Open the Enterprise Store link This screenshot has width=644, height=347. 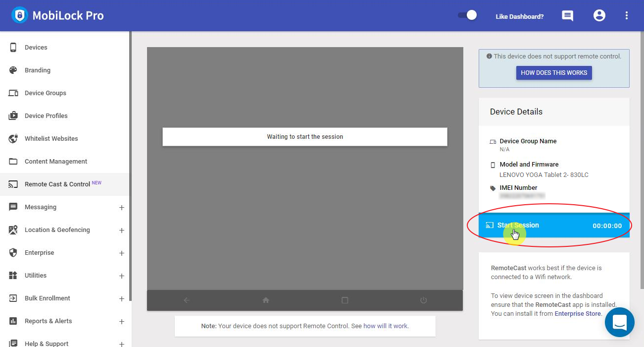click(x=578, y=314)
